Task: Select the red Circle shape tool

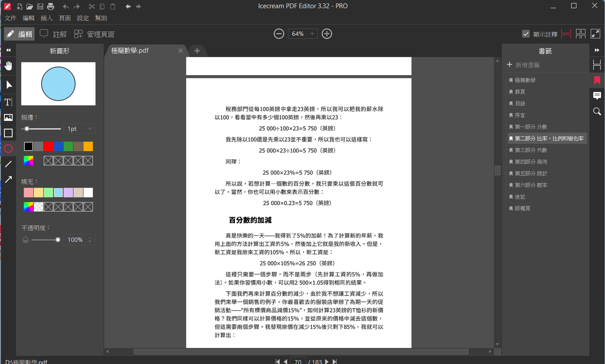Action: coord(8,148)
